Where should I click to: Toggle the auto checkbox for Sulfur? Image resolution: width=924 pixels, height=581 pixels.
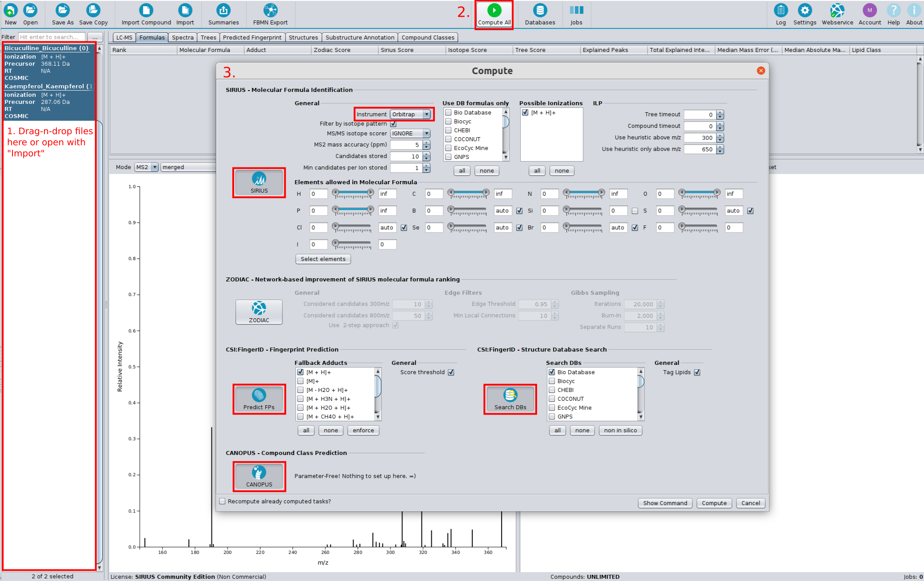click(x=750, y=211)
